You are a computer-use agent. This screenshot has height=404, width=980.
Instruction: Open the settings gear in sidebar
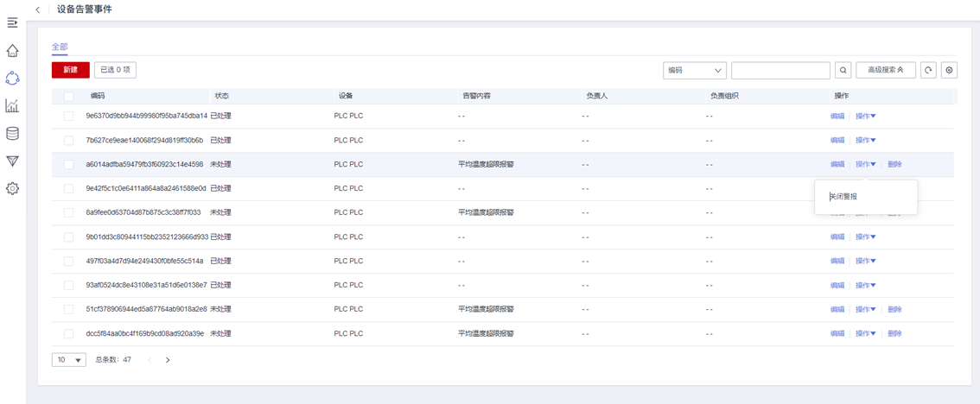[12, 188]
